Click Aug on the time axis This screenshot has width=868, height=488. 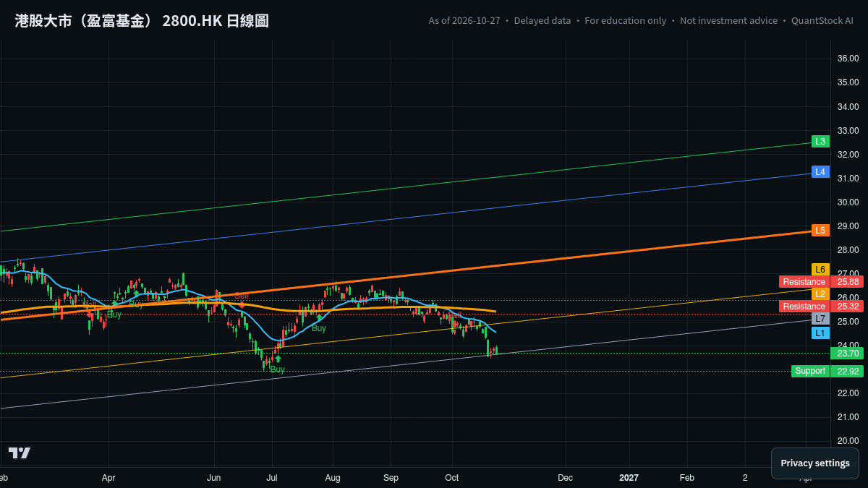pos(333,478)
